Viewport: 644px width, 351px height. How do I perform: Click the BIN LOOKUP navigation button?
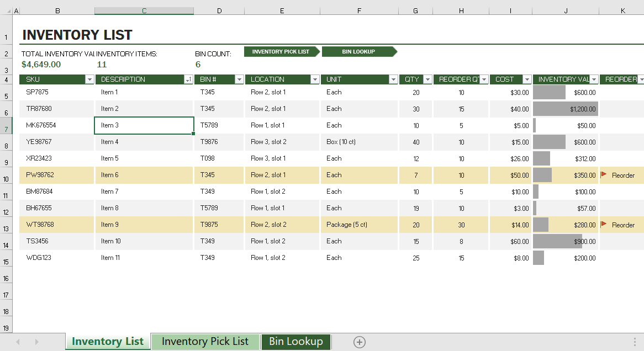pos(358,51)
